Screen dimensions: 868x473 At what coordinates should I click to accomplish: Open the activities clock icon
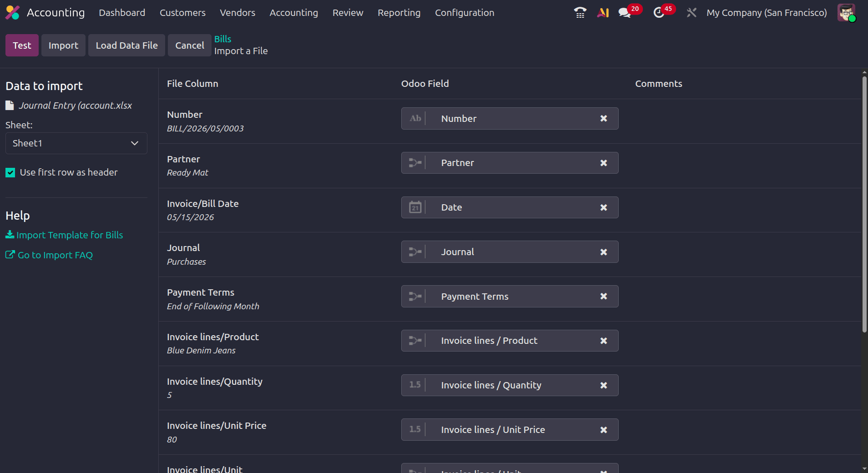pos(659,13)
